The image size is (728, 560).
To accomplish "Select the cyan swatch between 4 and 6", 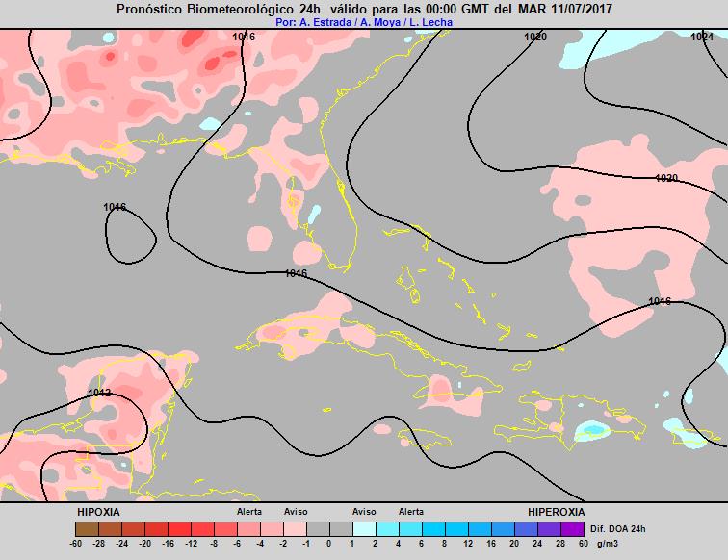I will [410, 529].
